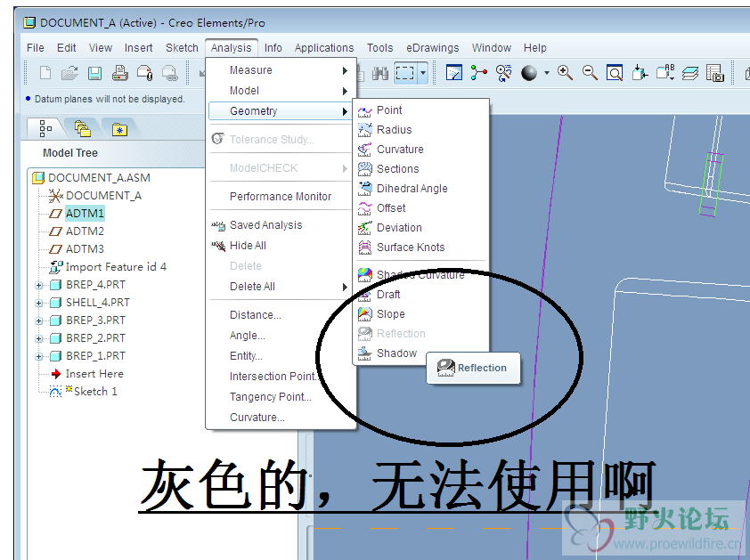750x560 pixels.
Task: Expand the Measure submenu
Action: [x=281, y=70]
